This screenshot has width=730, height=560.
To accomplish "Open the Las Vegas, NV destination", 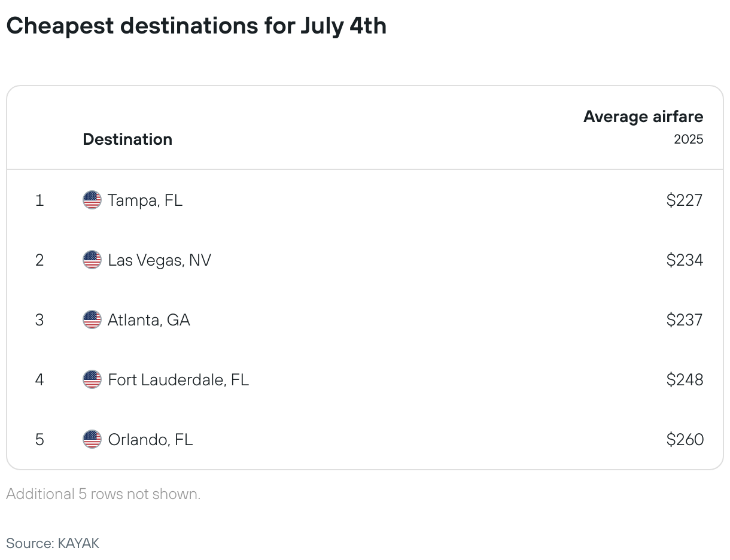I will [x=159, y=260].
